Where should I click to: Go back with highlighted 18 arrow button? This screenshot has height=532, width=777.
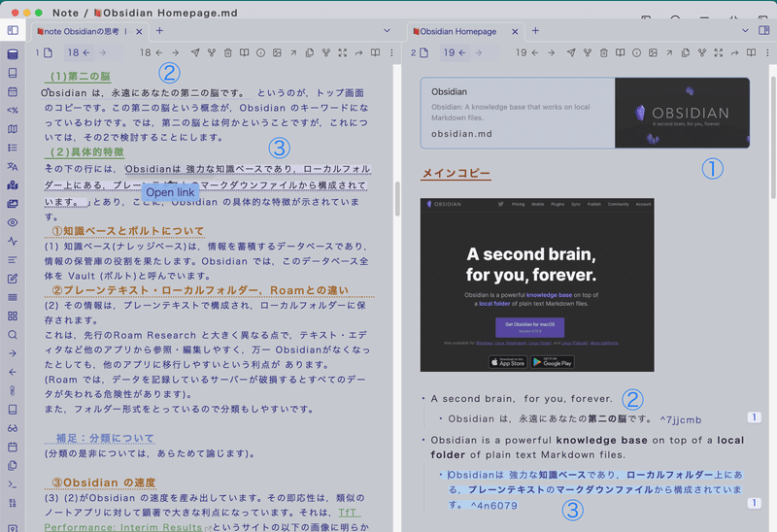80,52
